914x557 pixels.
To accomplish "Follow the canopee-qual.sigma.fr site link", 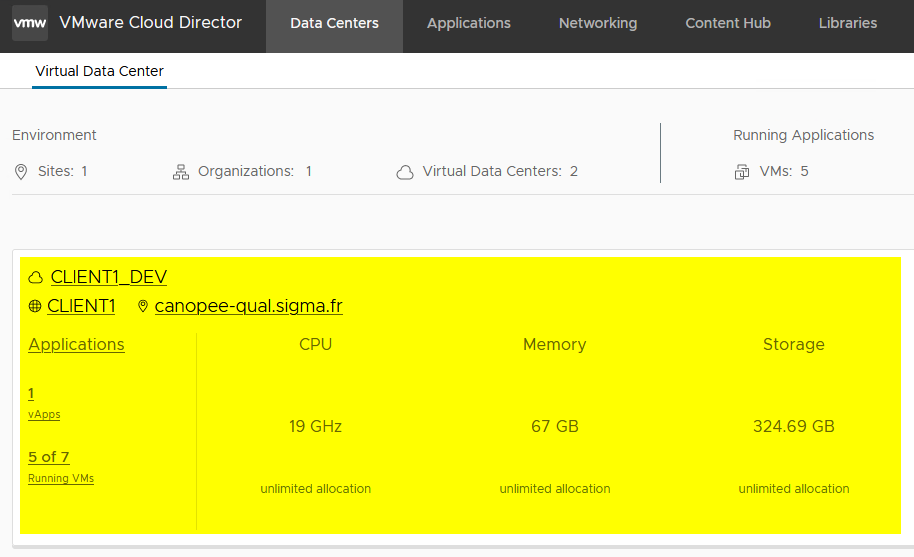I will [x=249, y=306].
